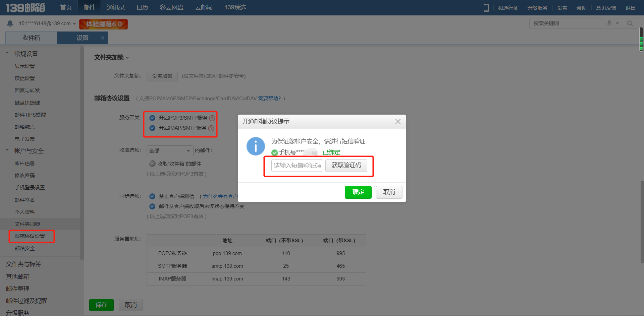The image size is (644, 316).
Task: Click 取消 in the dialog
Action: click(389, 192)
